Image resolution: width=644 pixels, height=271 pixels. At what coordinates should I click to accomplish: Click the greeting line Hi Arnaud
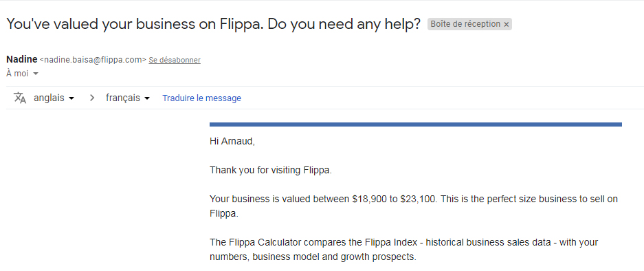tap(232, 142)
